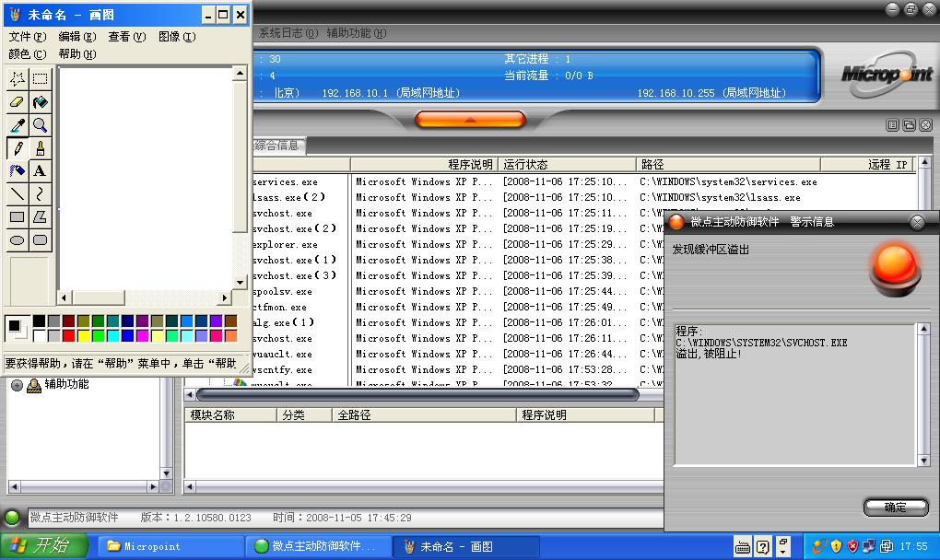Viewport: 940px width, 560px height.
Task: Select 辅助功能 in the Micropoint tree
Action: [x=66, y=384]
